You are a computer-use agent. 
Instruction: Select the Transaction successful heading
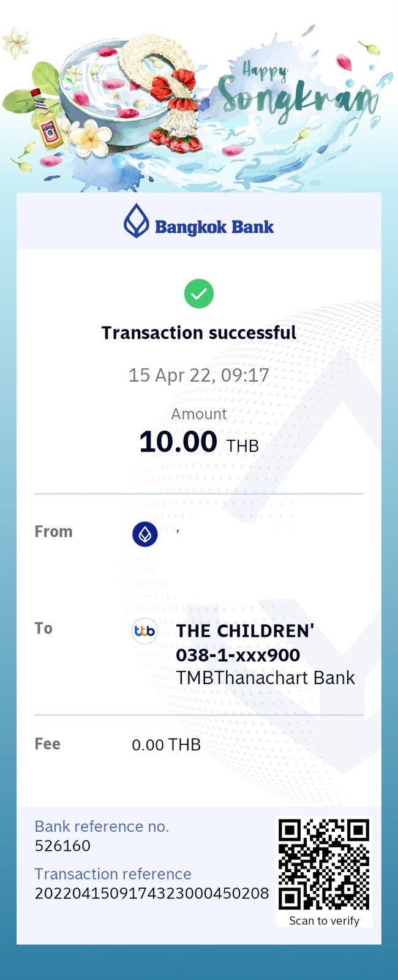point(199,333)
